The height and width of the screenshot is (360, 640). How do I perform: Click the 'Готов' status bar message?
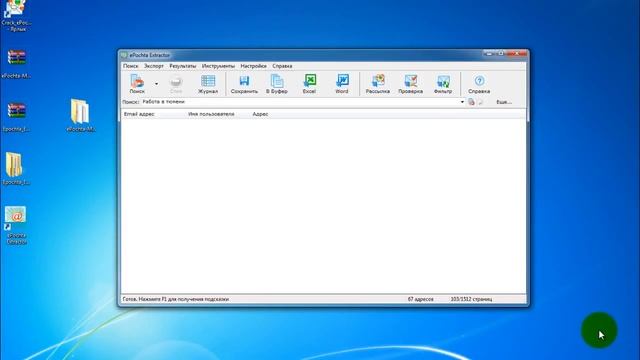176,299
